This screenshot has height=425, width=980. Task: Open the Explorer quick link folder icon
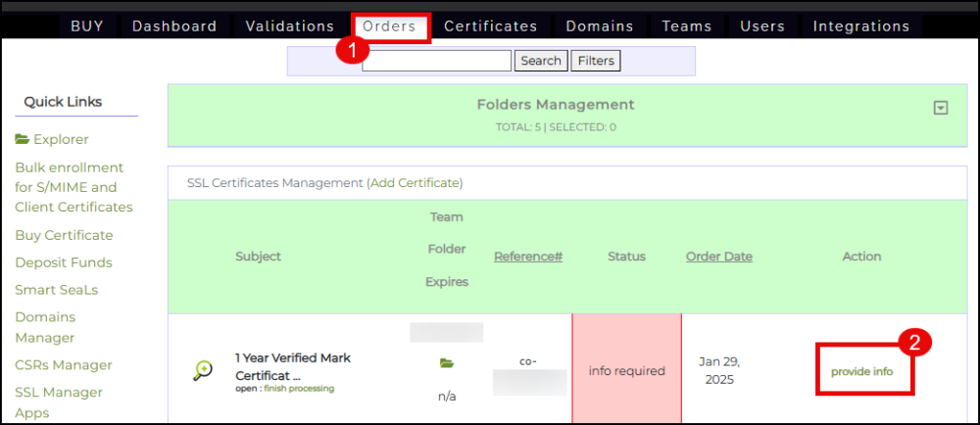tap(23, 140)
